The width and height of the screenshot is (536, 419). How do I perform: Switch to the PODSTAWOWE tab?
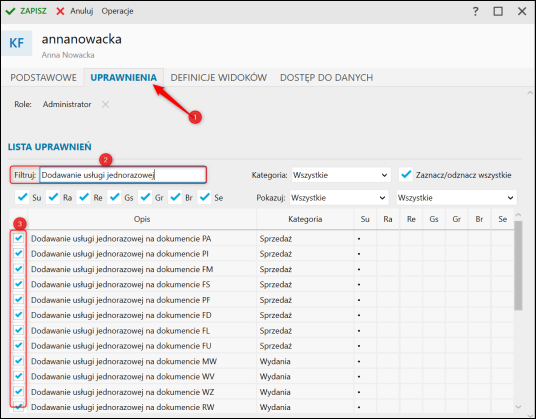point(43,78)
